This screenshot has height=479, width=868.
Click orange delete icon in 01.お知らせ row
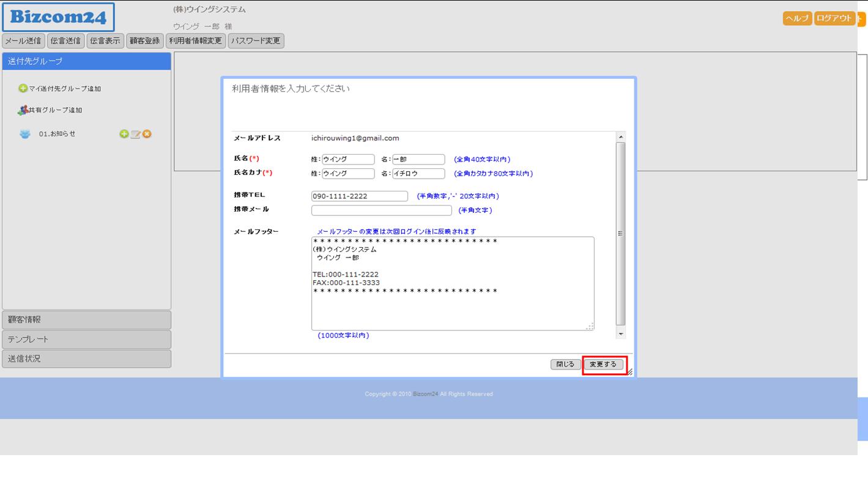click(147, 134)
